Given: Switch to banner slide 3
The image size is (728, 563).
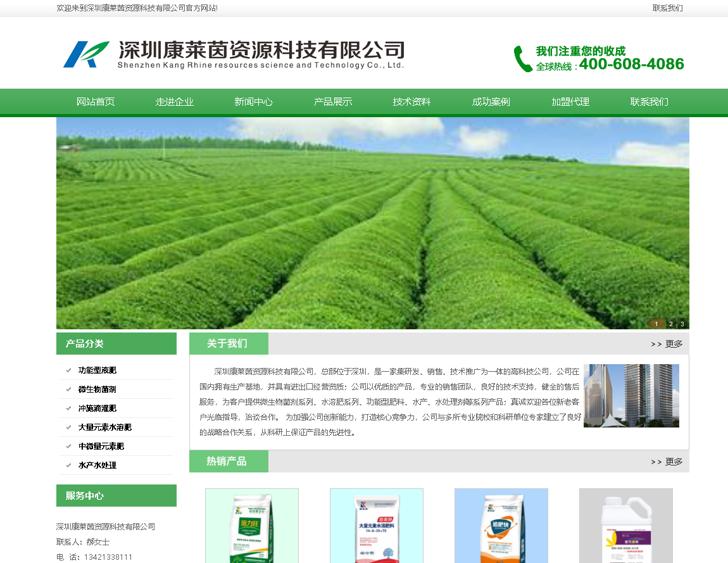Looking at the screenshot, I should coord(682,324).
